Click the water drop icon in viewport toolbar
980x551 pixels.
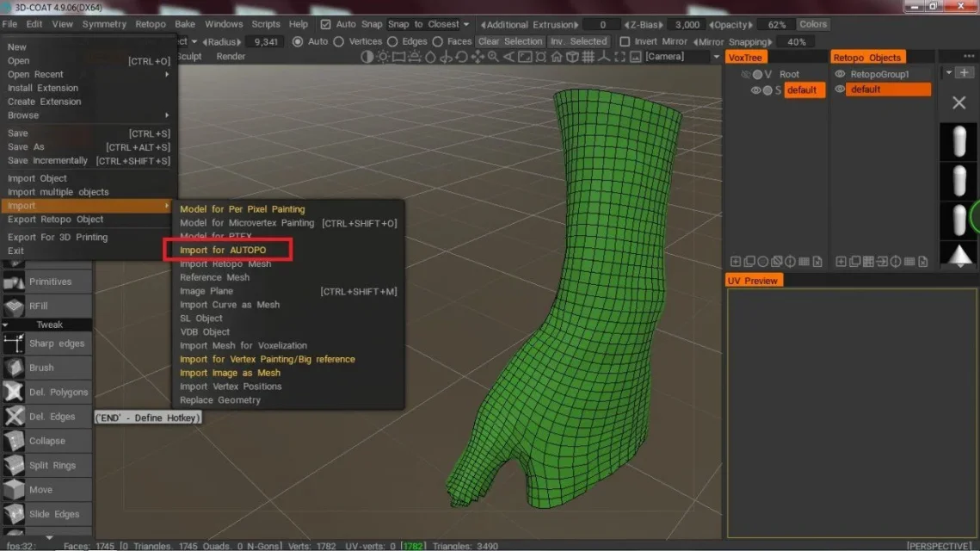(430, 57)
